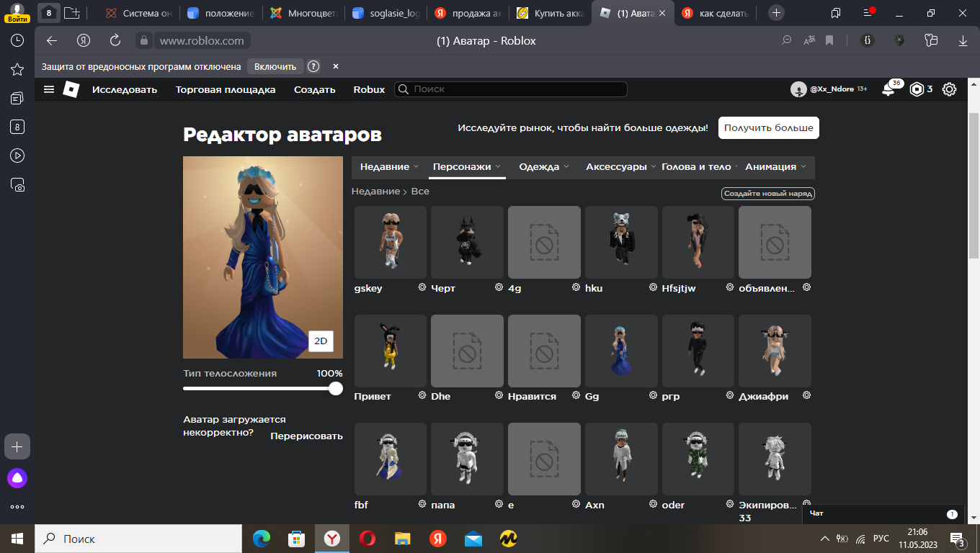The height and width of the screenshot is (553, 980).
Task: Open the Торговая площадка menu item
Action: point(226,90)
